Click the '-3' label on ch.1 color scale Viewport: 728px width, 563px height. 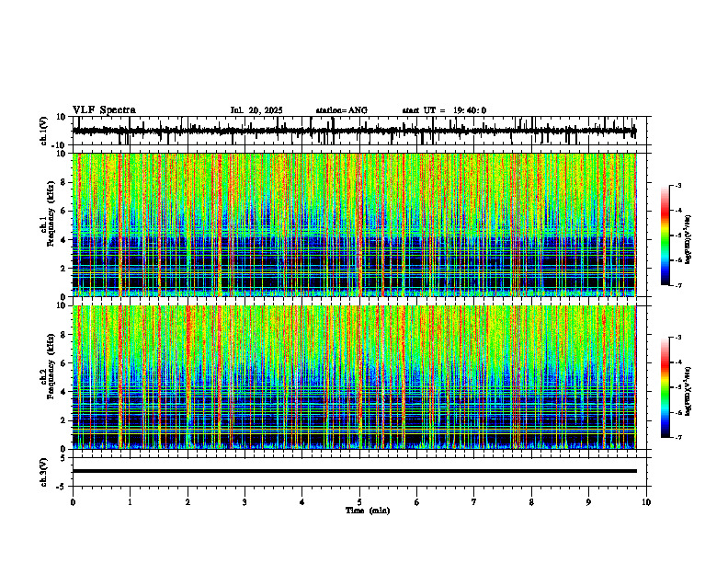[x=678, y=185]
